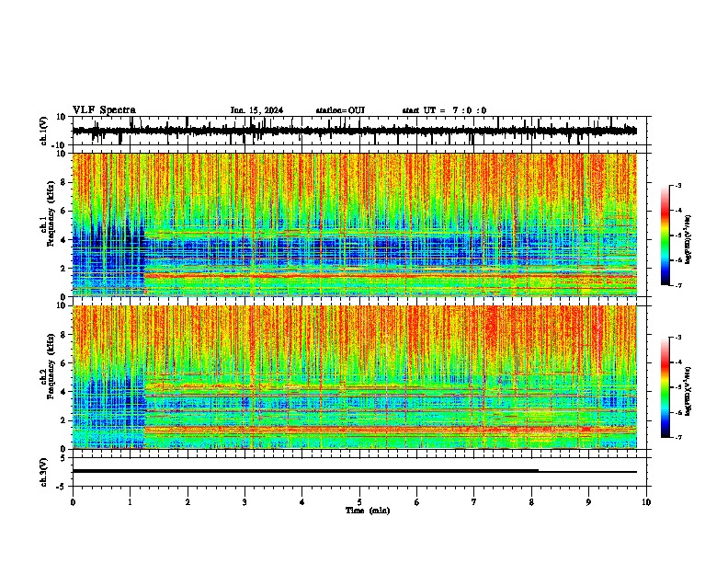This screenshot has height=563, width=728.
Task: Click time axis tick label "5"
Action: (x=359, y=502)
